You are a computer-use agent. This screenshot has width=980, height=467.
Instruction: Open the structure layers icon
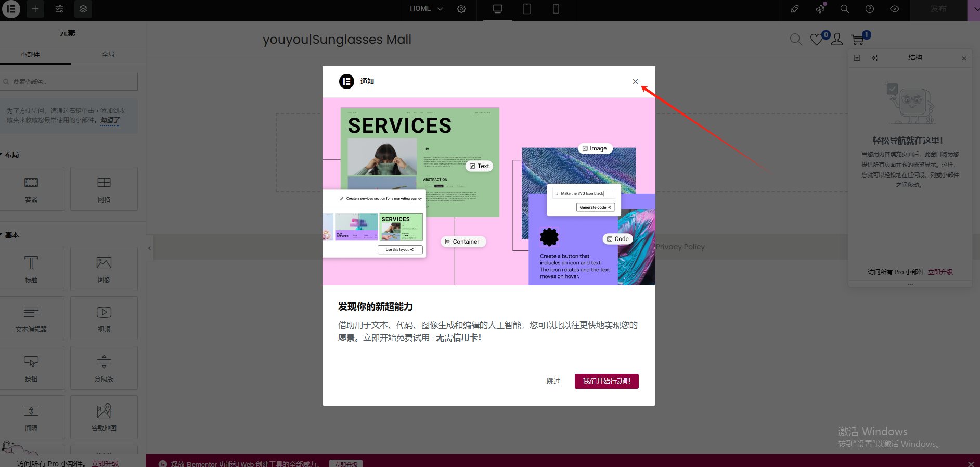click(83, 9)
